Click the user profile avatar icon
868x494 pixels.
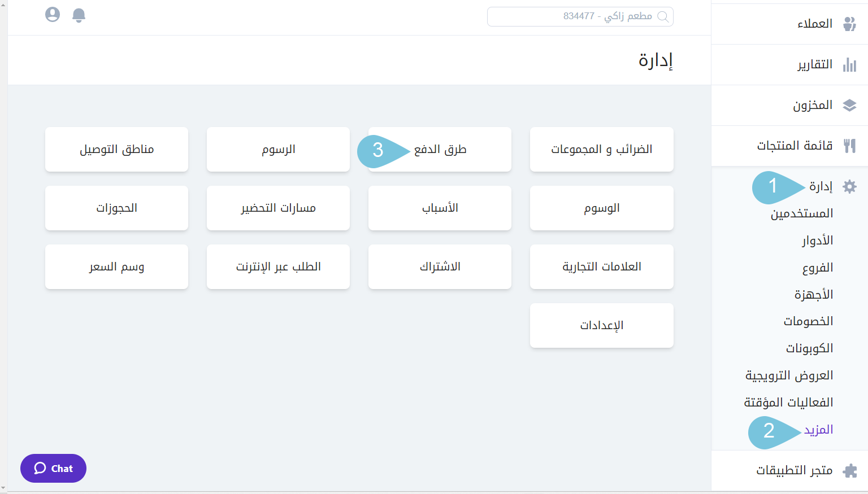[x=53, y=15]
